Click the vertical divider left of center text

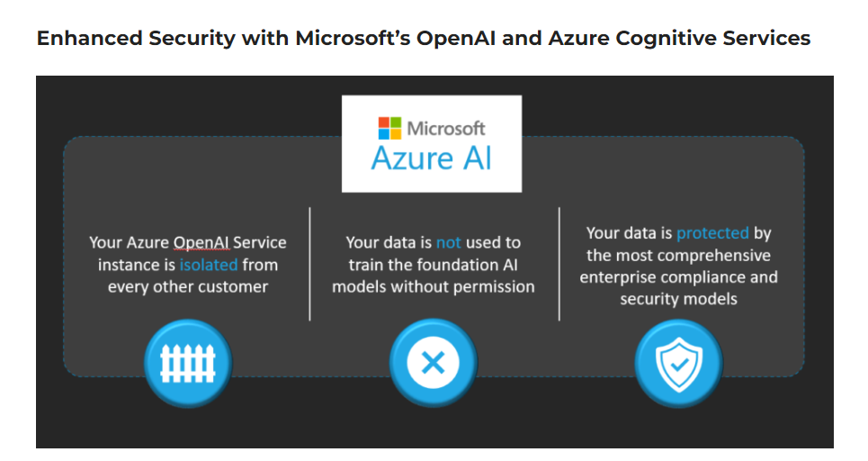pyautogui.click(x=310, y=265)
